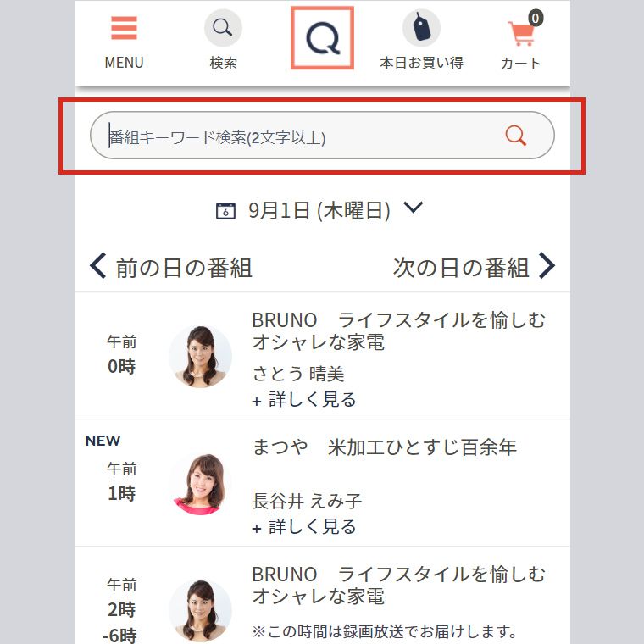Open まつや 米加工ひとすじ百余年 program
This screenshot has width=644, height=644.
[384, 447]
